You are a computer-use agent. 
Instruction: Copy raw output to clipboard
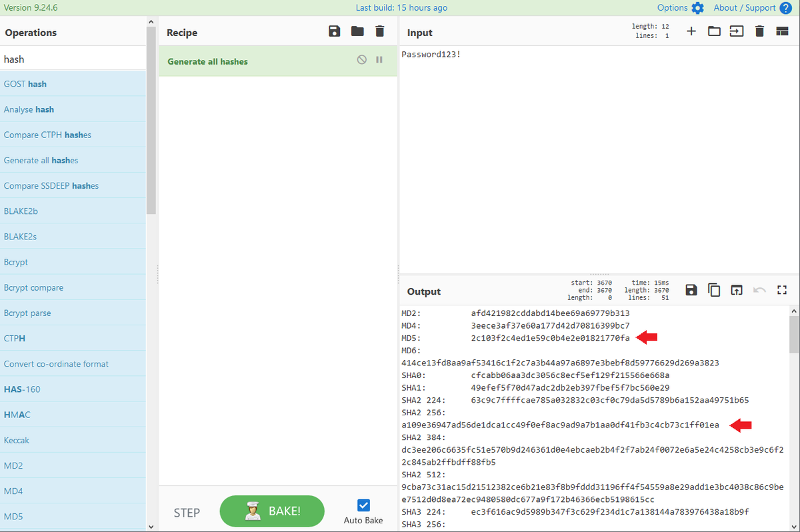(714, 290)
